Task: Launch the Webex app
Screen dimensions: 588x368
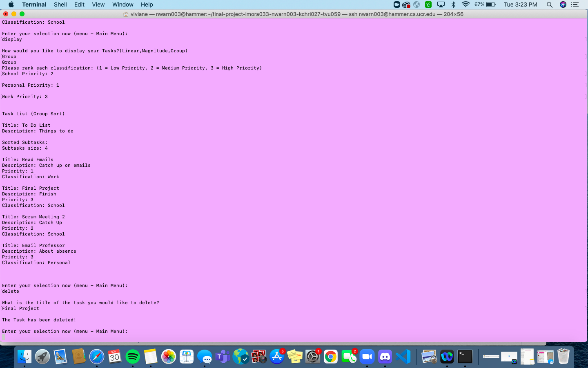Action: point(446,357)
